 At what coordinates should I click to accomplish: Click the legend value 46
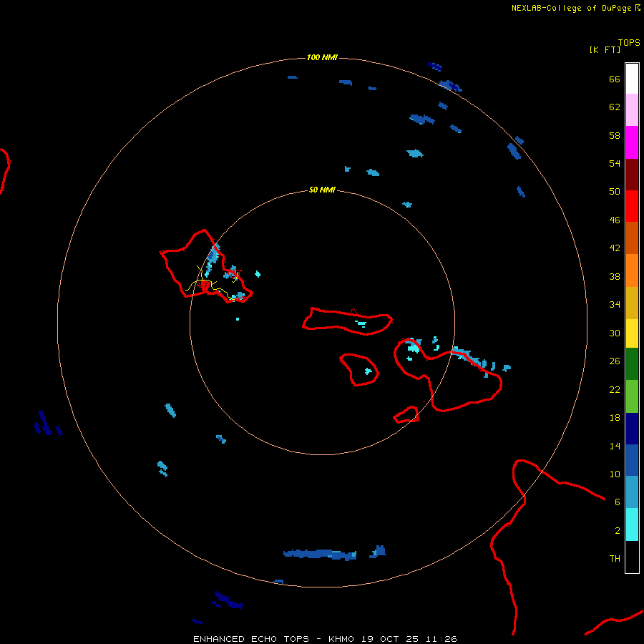tap(615, 220)
